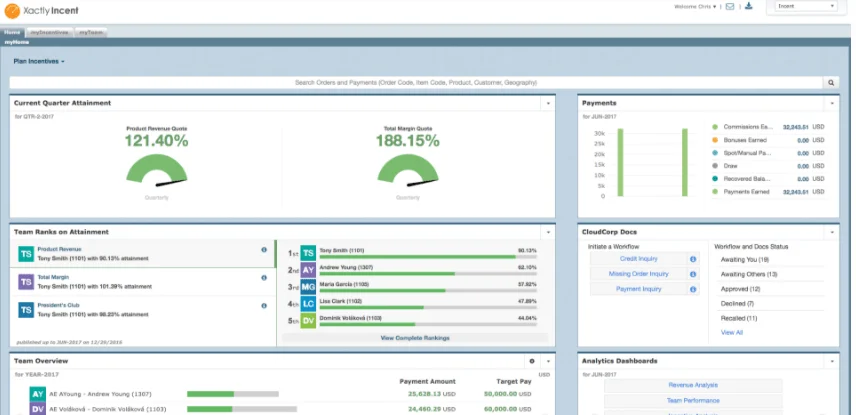The image size is (856, 415).
Task: Open info icon beside Payment Inquiry
Action: click(692, 289)
